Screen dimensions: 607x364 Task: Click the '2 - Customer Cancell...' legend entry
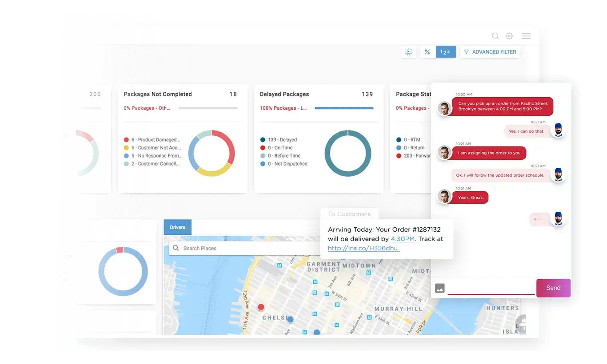point(152,163)
